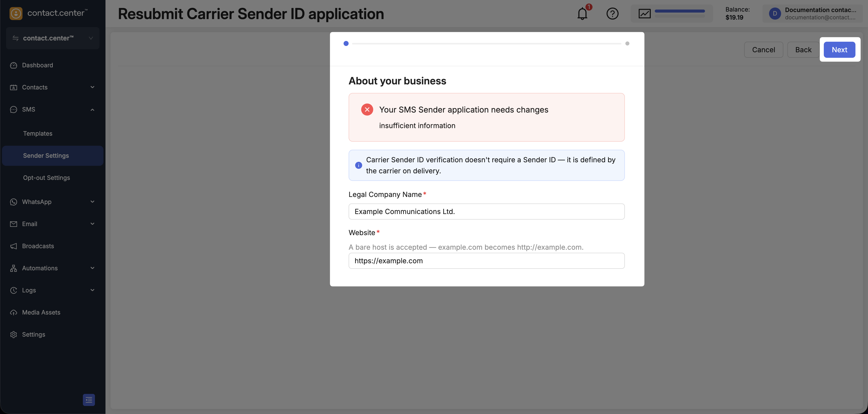This screenshot has height=414, width=868.
Task: Click the Media Assets cloud icon
Action: click(14, 312)
